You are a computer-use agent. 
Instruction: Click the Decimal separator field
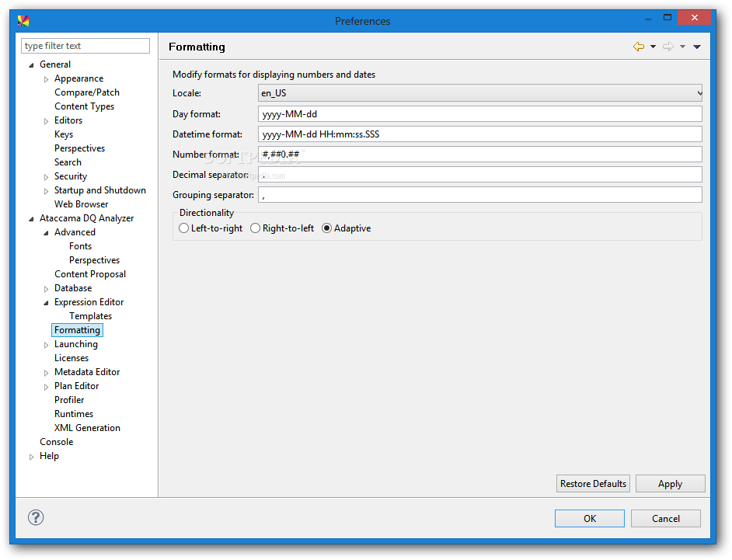point(480,175)
